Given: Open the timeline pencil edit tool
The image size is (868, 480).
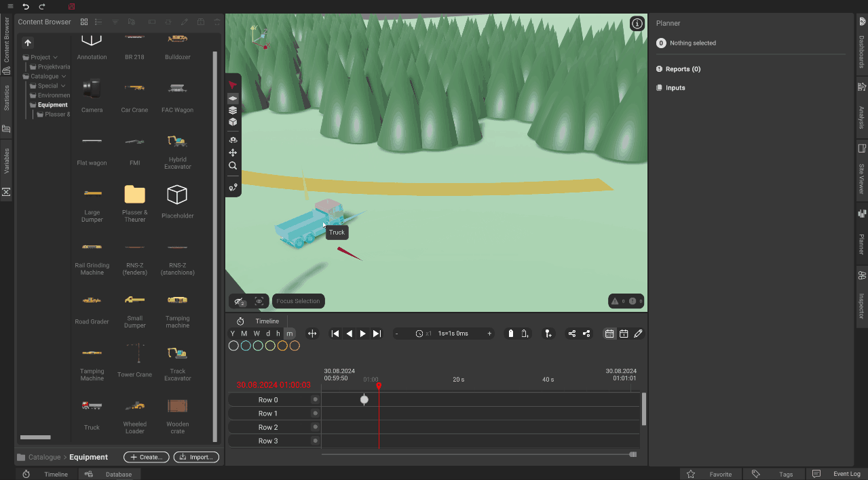Looking at the screenshot, I should pos(638,334).
